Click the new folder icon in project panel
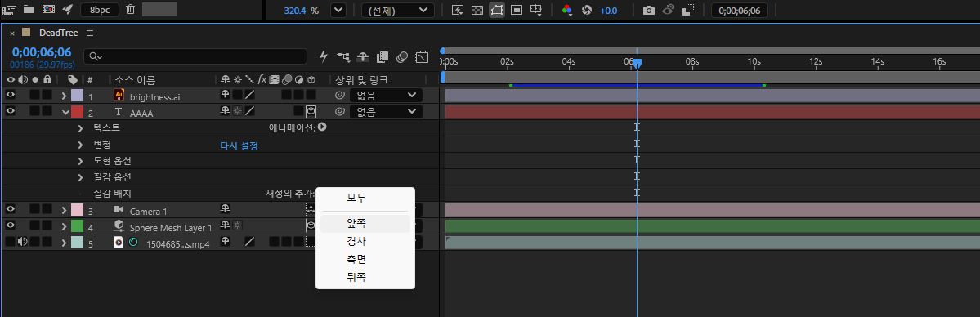The width and height of the screenshot is (980, 317). (x=29, y=10)
